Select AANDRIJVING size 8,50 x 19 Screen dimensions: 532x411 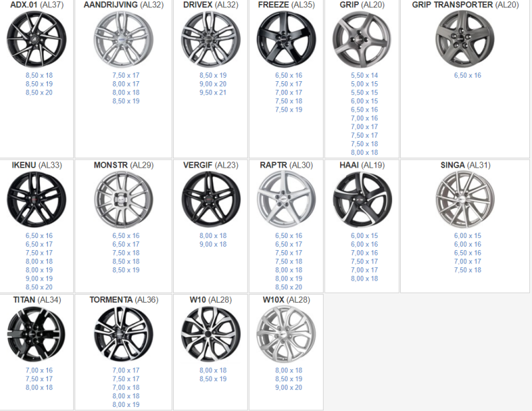(x=126, y=101)
